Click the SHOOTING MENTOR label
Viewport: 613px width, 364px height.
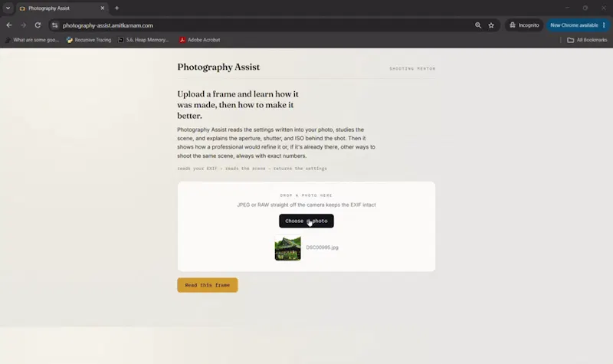(x=412, y=68)
